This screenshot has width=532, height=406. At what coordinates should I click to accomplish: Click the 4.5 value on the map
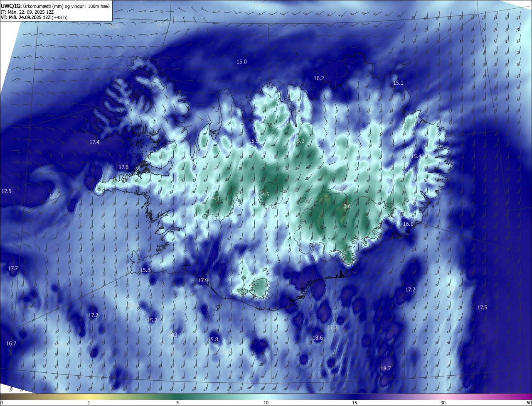265,194
